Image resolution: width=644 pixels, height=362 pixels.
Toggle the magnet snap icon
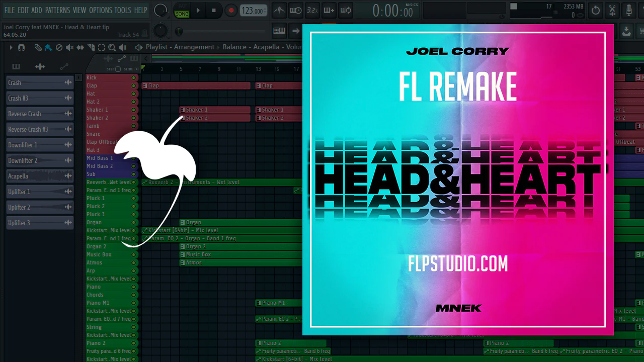click(21, 47)
